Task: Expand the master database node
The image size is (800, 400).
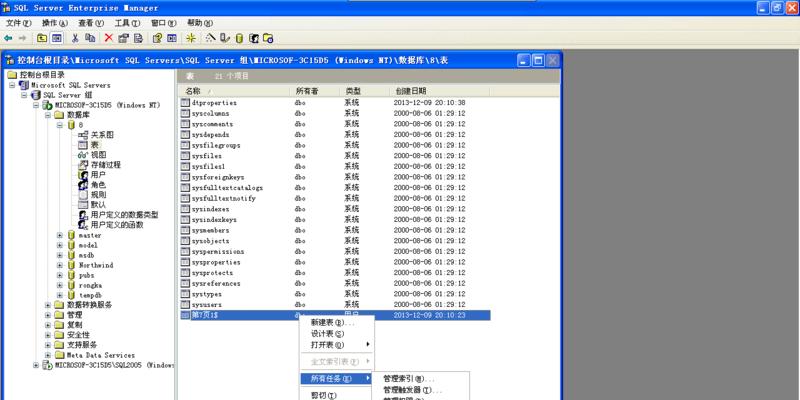Action: (x=60, y=235)
